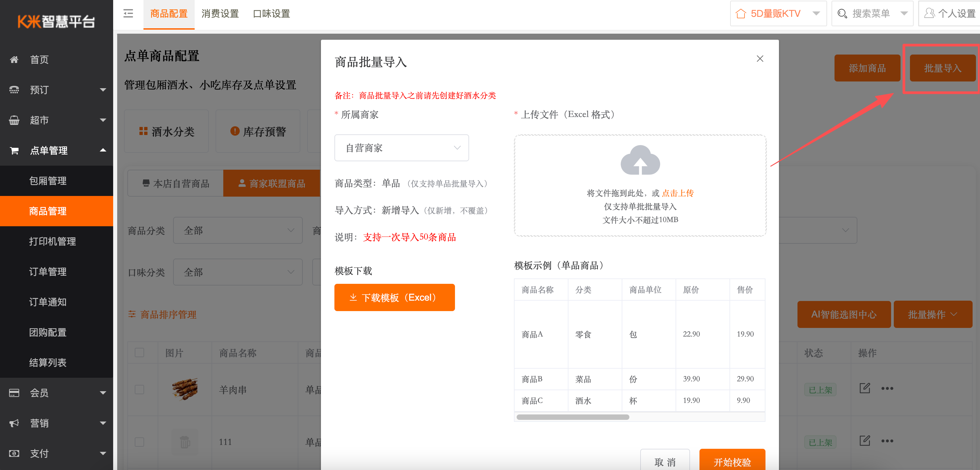The image size is (980, 470).
Task: Click the KM智慧平台 logo
Action: pos(56,22)
